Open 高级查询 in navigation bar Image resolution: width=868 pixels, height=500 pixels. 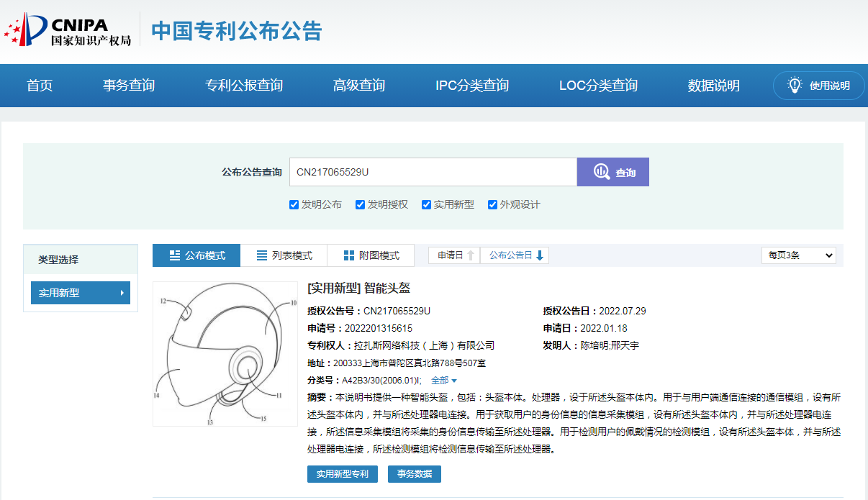coord(358,86)
